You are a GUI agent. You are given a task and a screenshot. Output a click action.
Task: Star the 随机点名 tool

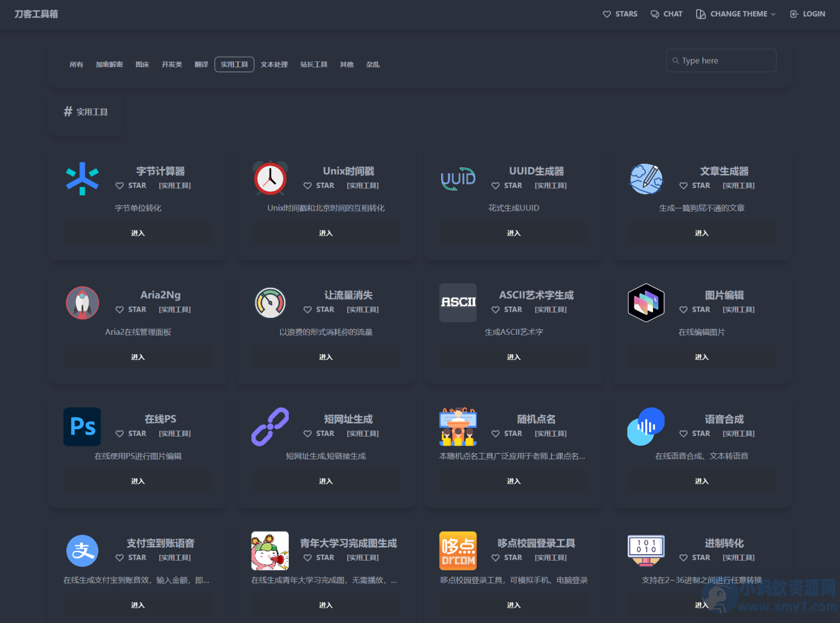coord(507,434)
